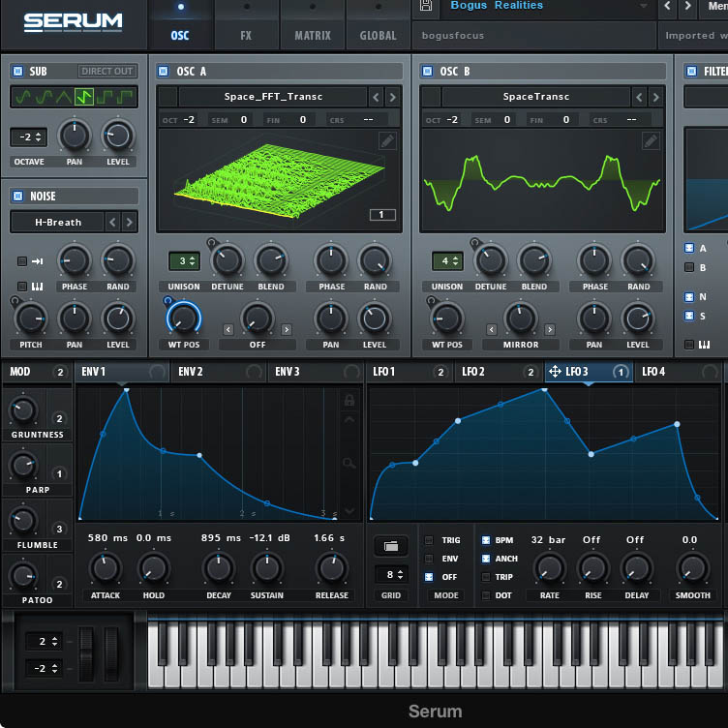This screenshot has width=728, height=728.
Task: Toggle the LFO ANCH checkbox
Action: (486, 559)
